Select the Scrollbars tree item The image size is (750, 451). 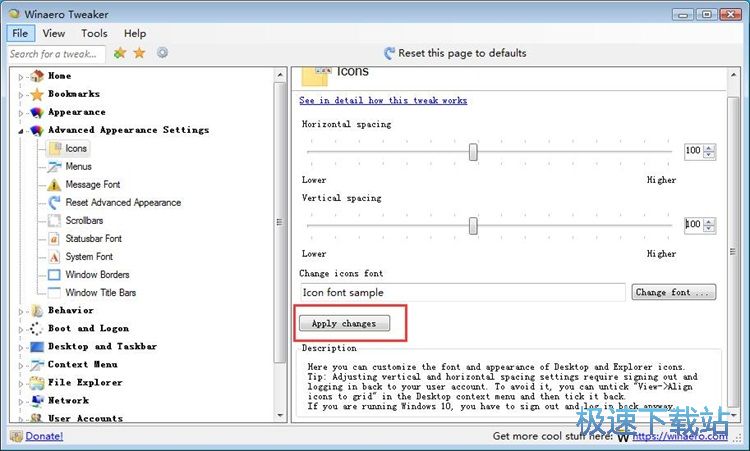[x=84, y=220]
